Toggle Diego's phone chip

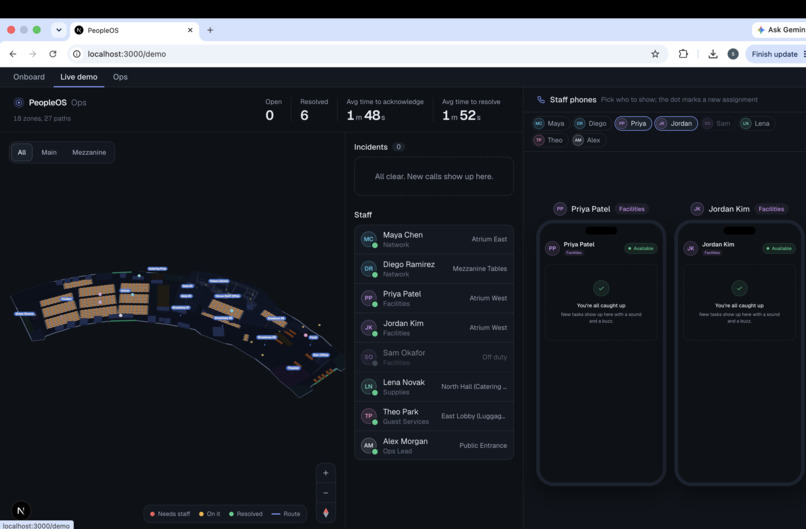591,123
